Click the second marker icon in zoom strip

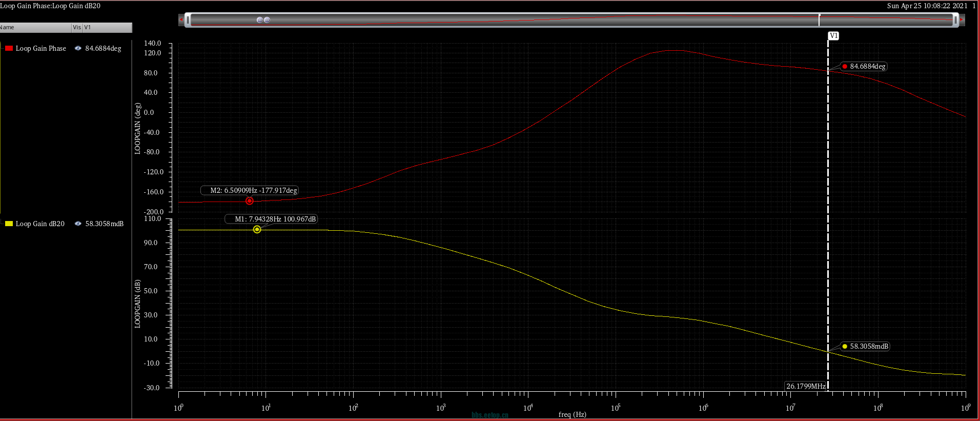(x=267, y=20)
